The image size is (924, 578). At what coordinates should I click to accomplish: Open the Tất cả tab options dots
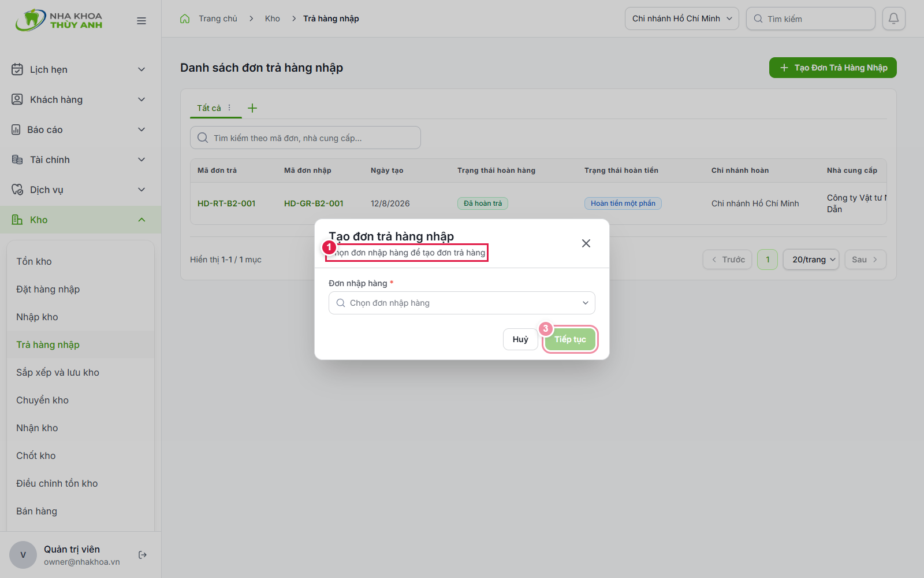pos(229,108)
